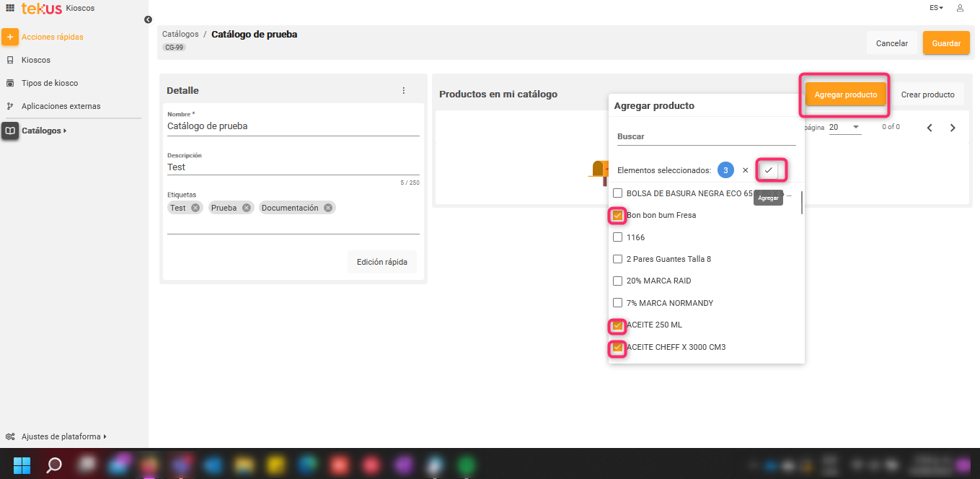Image resolution: width=980 pixels, height=479 pixels.
Task: Click the Guardar button
Action: pyautogui.click(x=945, y=43)
